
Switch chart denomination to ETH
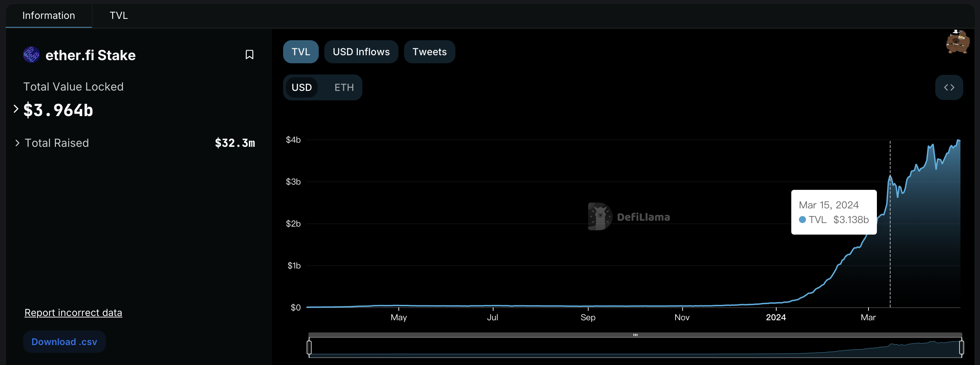tap(344, 87)
